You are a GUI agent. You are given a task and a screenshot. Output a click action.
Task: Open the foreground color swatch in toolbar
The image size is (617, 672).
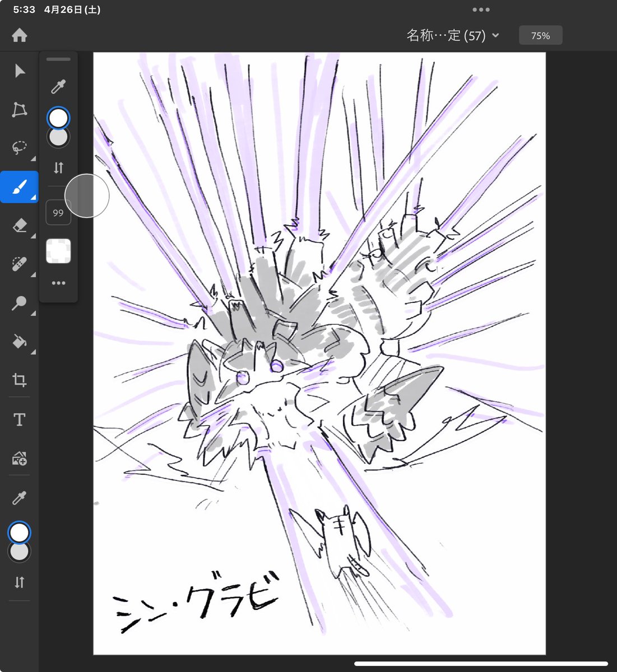click(x=20, y=533)
